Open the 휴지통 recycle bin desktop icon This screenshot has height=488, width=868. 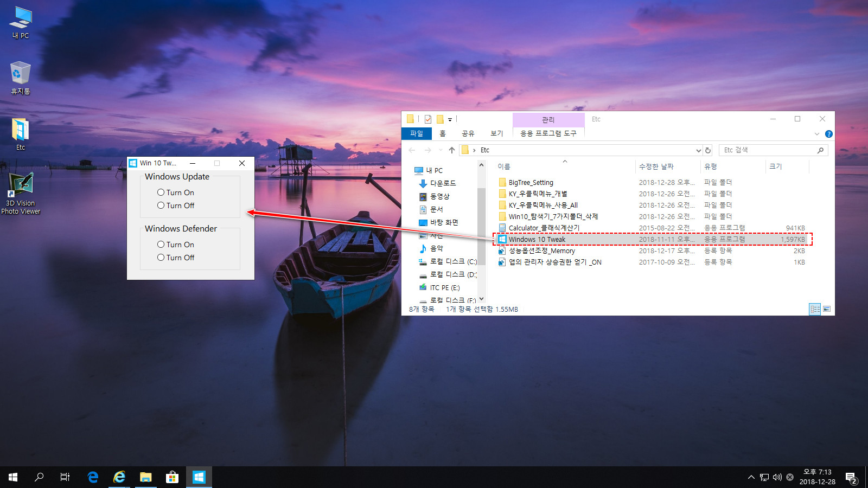click(x=21, y=79)
